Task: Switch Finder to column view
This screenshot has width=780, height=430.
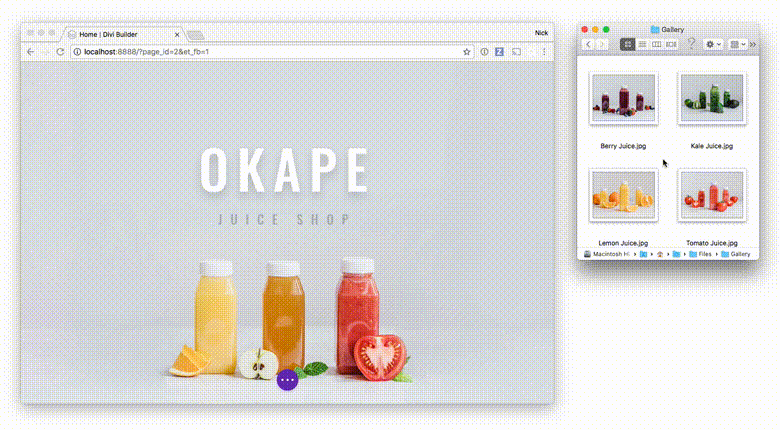Action: (x=657, y=44)
